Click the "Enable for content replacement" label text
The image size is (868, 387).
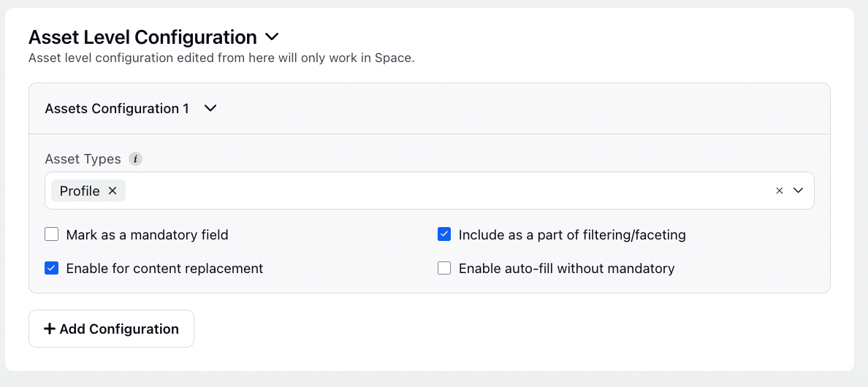pyautogui.click(x=164, y=269)
